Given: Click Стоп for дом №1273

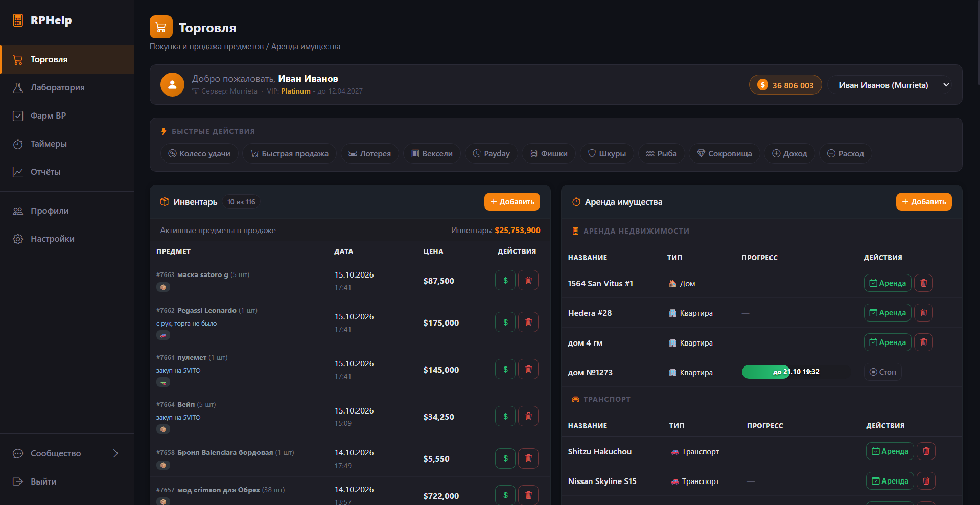Looking at the screenshot, I should point(882,372).
